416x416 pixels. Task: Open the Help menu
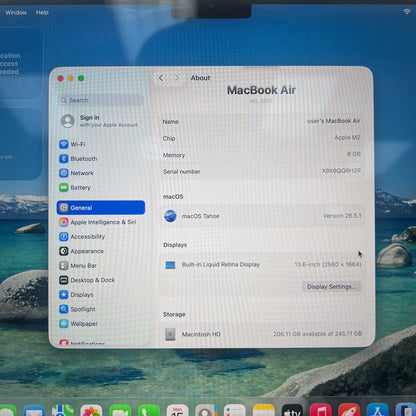click(42, 12)
